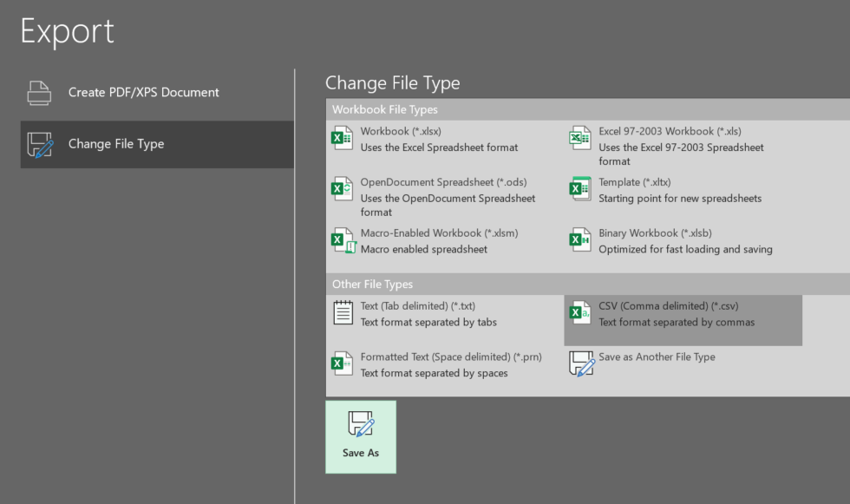
Task: Click the Workbook (*.xlsx) spreadsheet icon
Action: click(342, 138)
